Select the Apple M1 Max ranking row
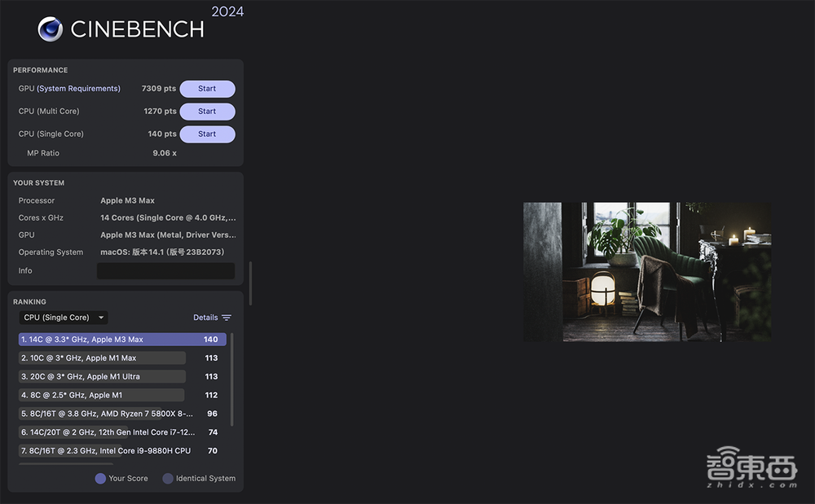This screenshot has height=504, width=815. (103, 358)
